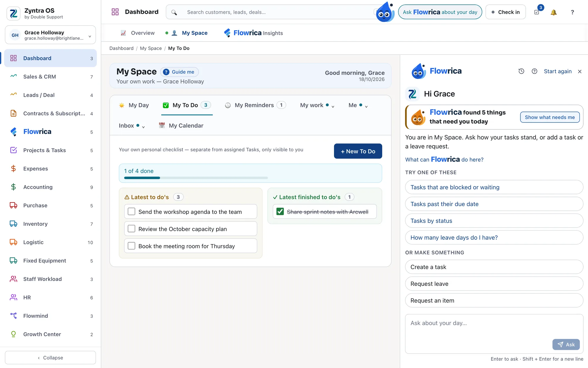Open Leads / Deal module
Viewport: 588px width, 368px height.
pyautogui.click(x=51, y=95)
